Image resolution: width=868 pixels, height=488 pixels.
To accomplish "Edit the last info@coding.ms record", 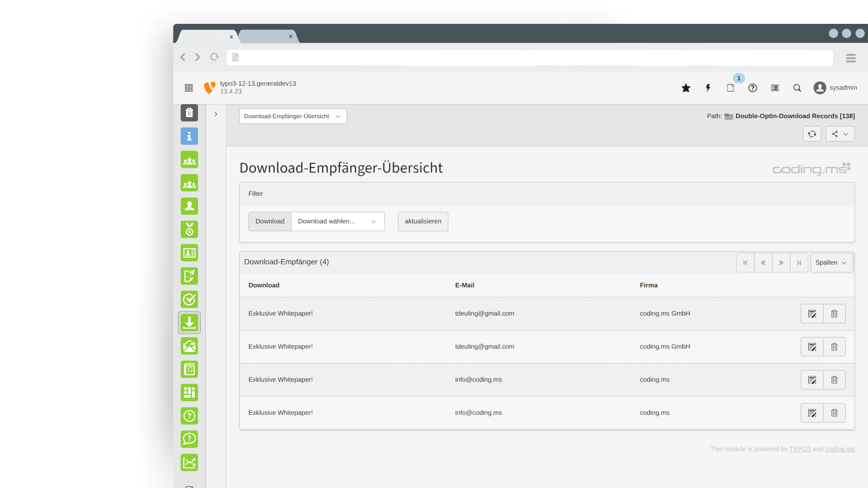I will (x=812, y=413).
